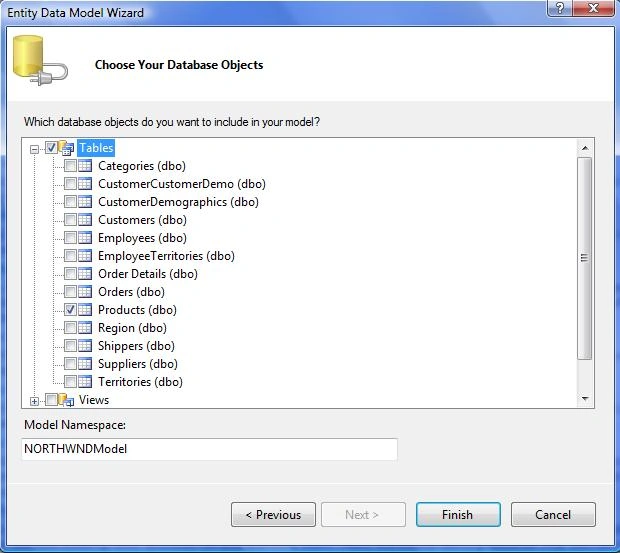Expand the Views tree node
620x553 pixels.
34,401
